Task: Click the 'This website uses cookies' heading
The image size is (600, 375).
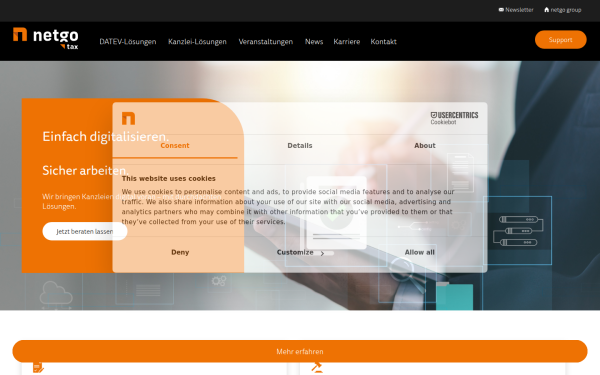Action: 169,179
